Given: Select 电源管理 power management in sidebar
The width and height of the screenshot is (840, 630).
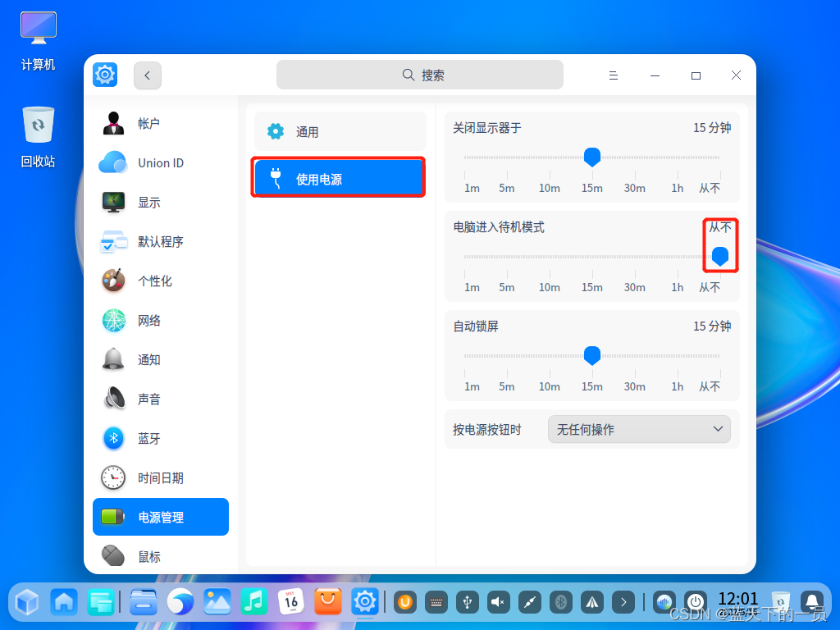Looking at the screenshot, I should (x=160, y=517).
